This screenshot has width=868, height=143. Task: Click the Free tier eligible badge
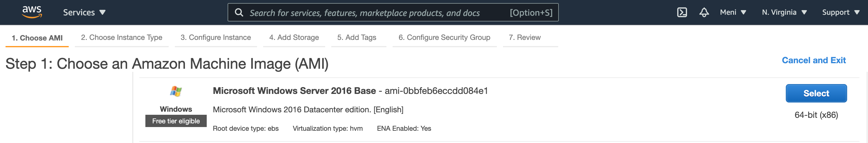coord(176,121)
